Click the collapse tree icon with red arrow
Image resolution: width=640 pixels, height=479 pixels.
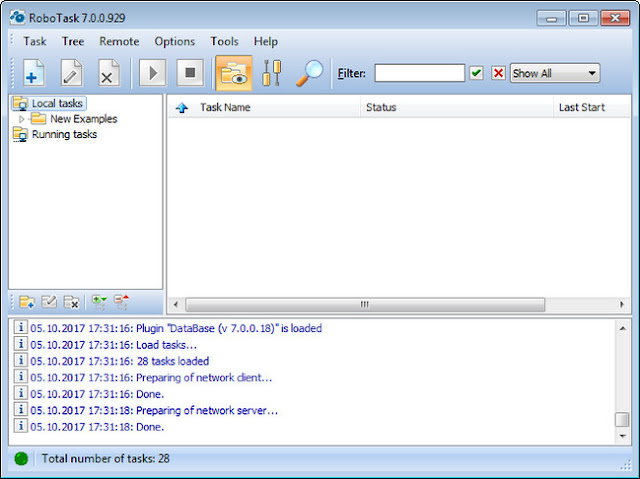(x=121, y=302)
